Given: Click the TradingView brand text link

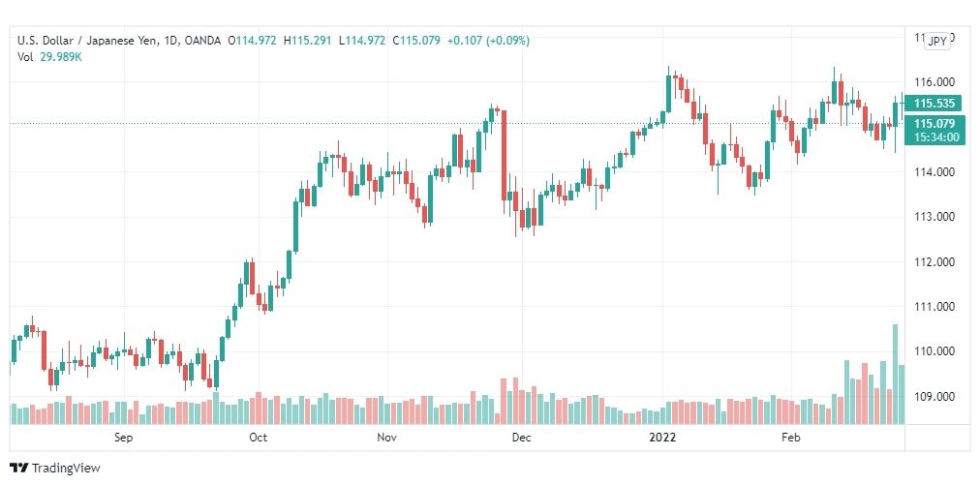Looking at the screenshot, I should 66,469.
